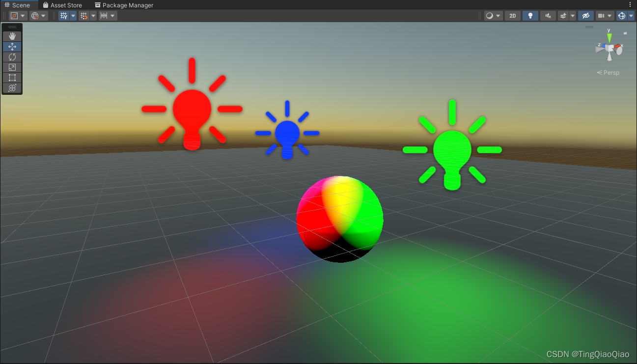Viewport: 637px width, 364px height.
Task: Click the snap increment settings icon
Action: point(105,15)
